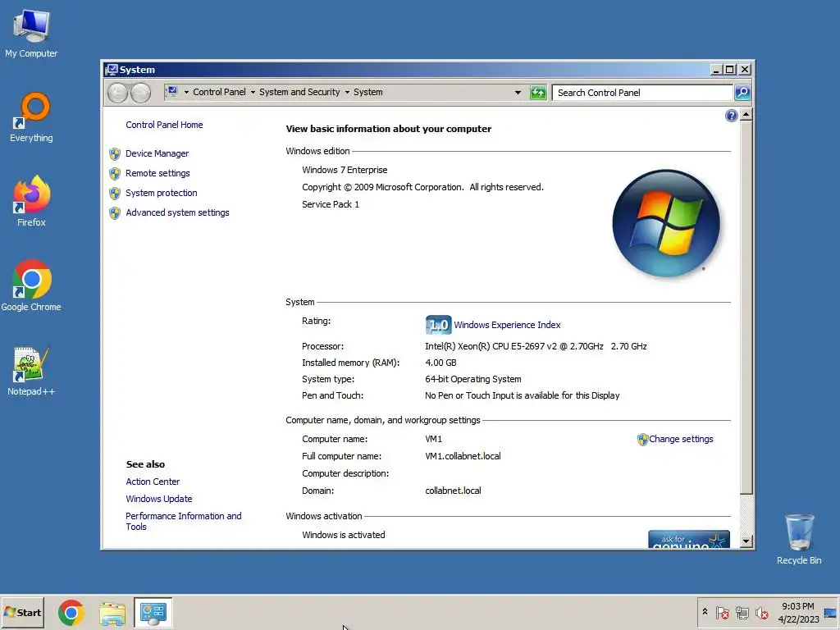
Task: Click the shield icon beside Device Manager
Action: click(115, 153)
